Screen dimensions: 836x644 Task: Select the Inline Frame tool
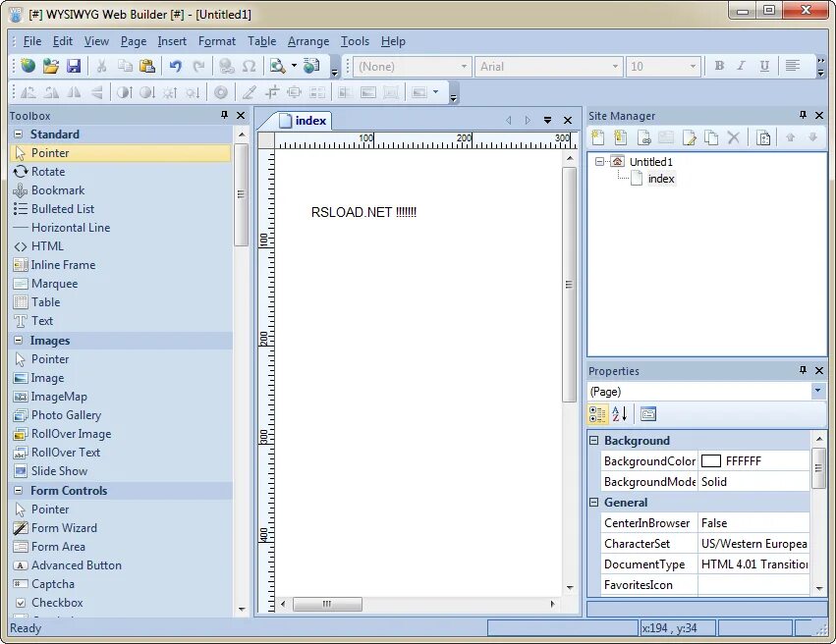(x=121, y=265)
